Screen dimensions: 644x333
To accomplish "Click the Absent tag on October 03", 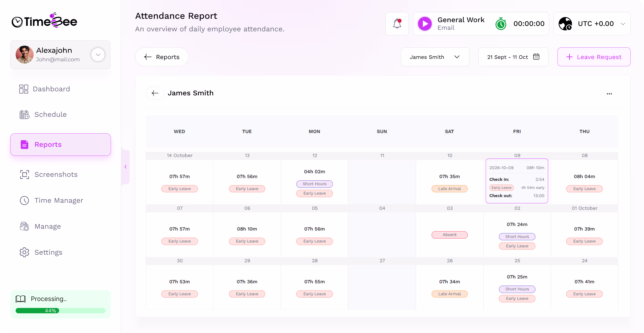I will 449,235.
